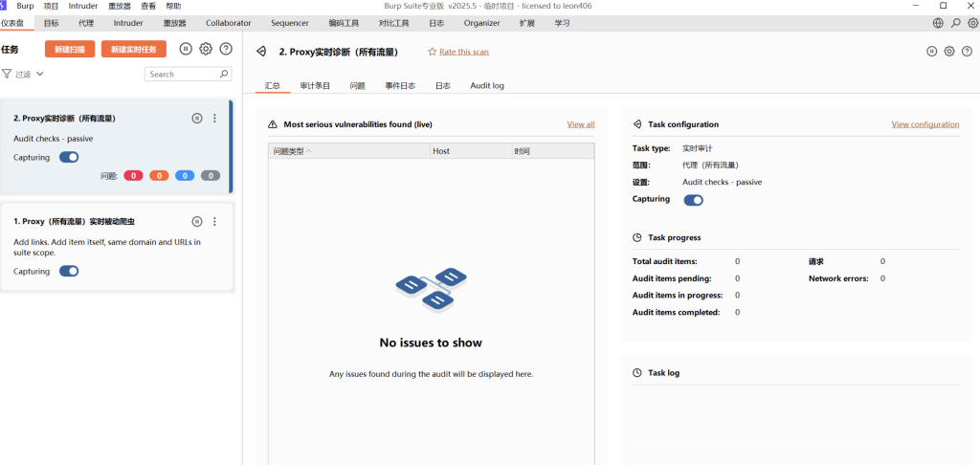Sort by the 问题类型 column header
This screenshot has height=465, width=980.
349,151
